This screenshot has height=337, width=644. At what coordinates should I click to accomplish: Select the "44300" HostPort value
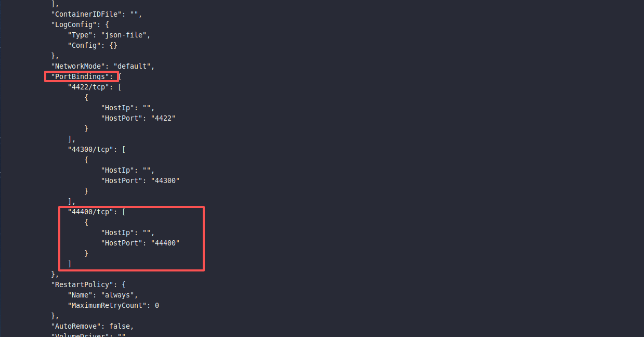[x=165, y=180]
